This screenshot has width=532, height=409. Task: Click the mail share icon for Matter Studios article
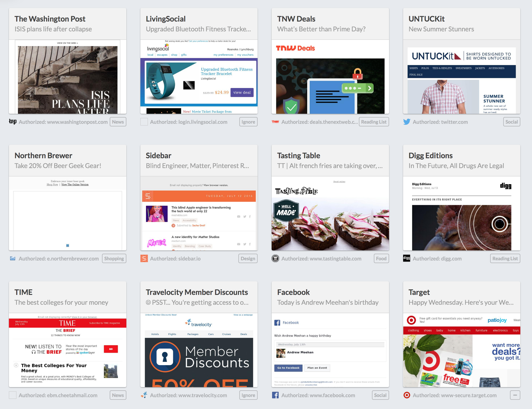[x=239, y=244]
